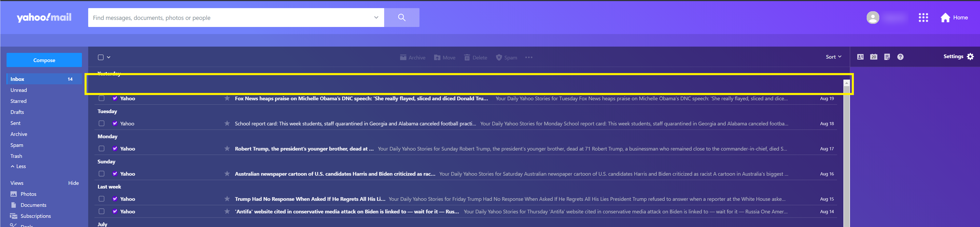Click the Yahoo Mail logo
980x227 pixels.
[x=44, y=18]
